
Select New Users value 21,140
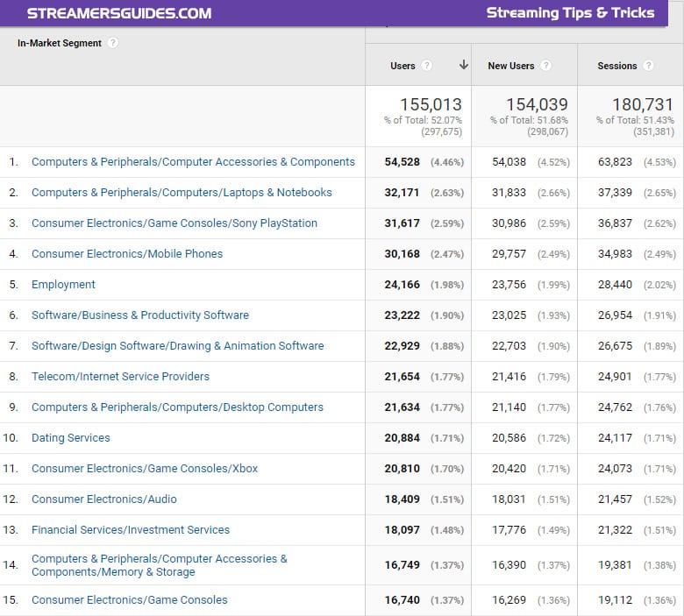click(x=509, y=407)
